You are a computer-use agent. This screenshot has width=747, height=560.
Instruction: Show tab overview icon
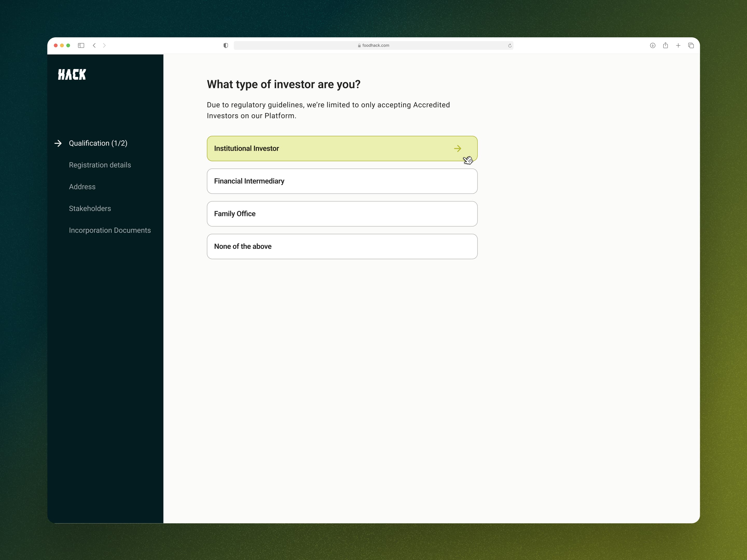[691, 45]
